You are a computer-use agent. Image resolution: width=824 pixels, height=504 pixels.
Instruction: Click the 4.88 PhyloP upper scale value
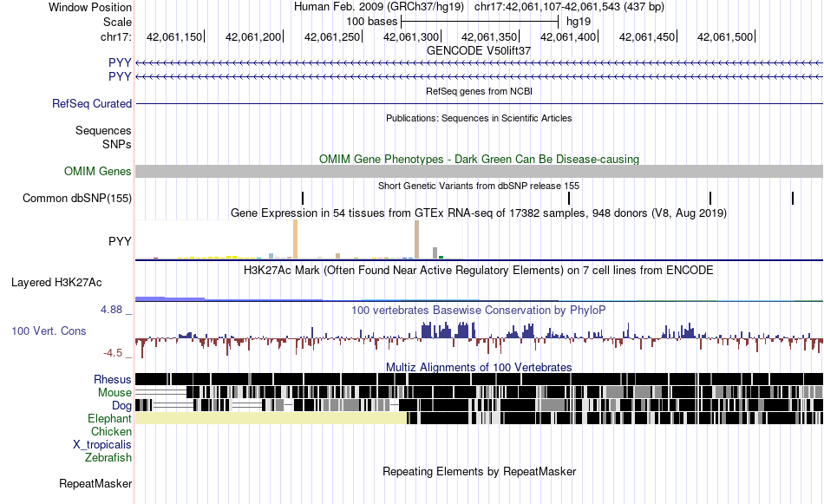pyautogui.click(x=111, y=310)
